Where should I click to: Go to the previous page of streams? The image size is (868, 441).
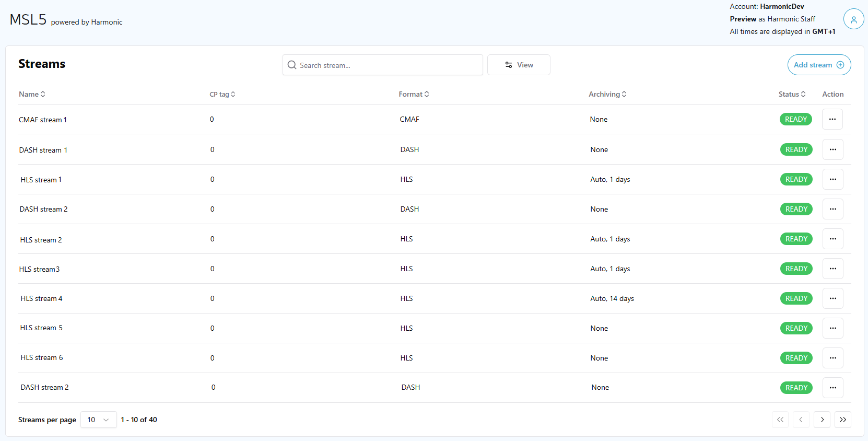click(x=801, y=420)
